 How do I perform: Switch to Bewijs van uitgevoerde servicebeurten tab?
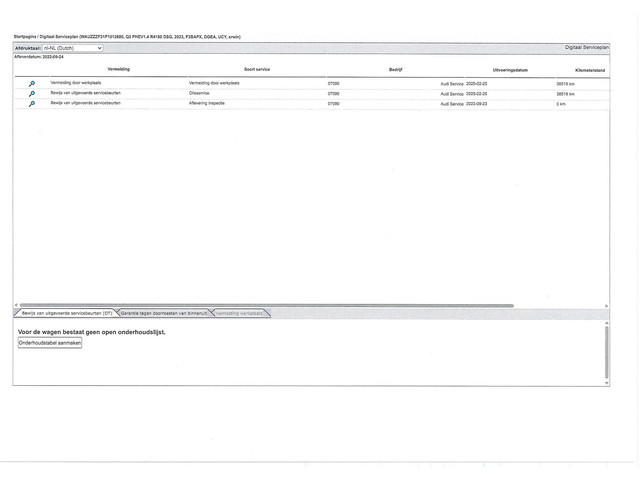click(66, 313)
